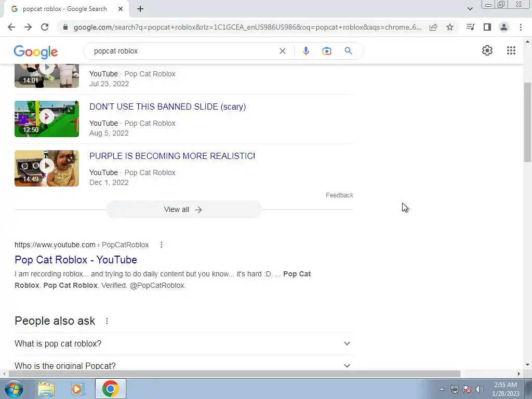Viewport: 532px width, 399px height.
Task: Open the Chrome profile avatar
Action: click(x=504, y=27)
